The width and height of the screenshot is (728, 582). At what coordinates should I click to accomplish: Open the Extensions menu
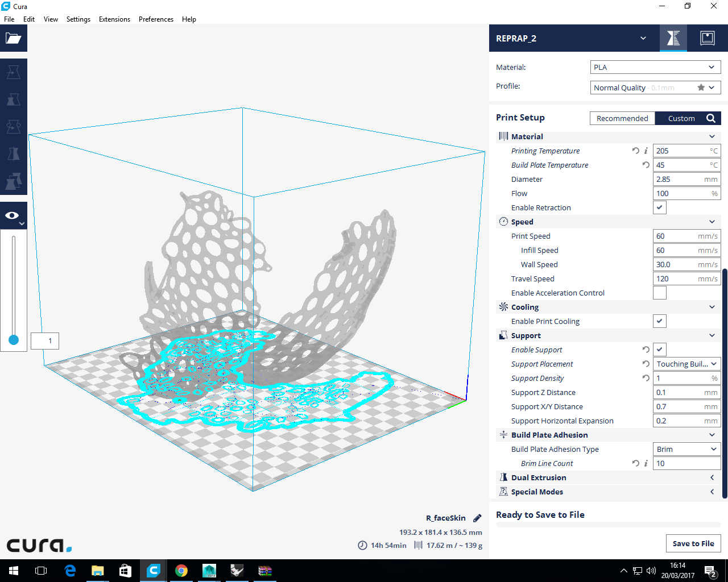pos(114,19)
